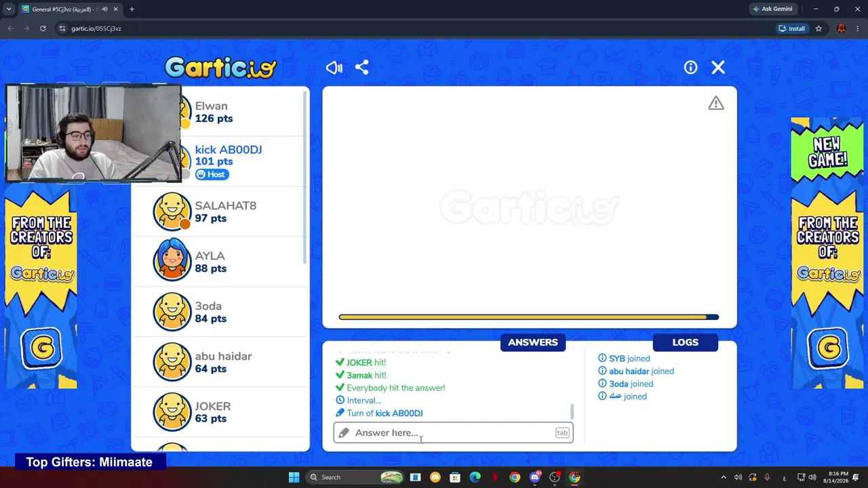Show hidden system tray icons
868x488 pixels.
click(724, 477)
